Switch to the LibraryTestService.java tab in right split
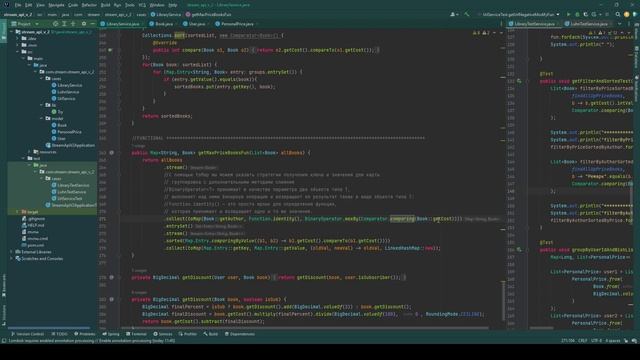 534,24
